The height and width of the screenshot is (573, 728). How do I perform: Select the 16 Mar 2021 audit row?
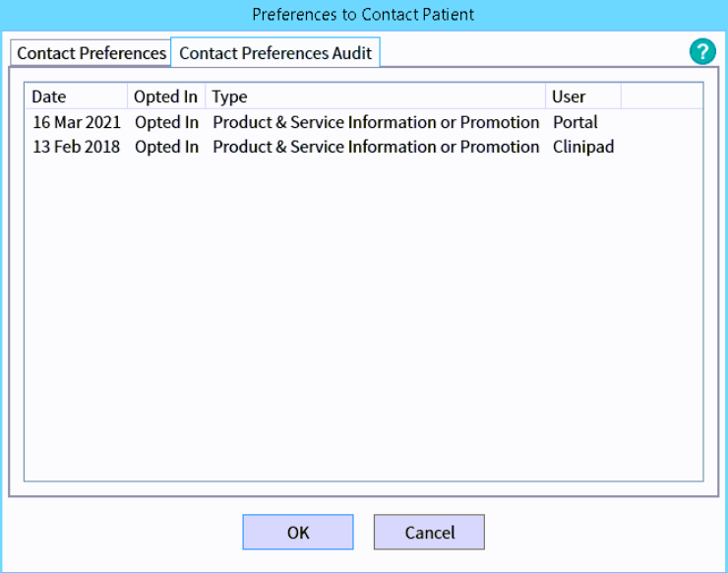coord(76,123)
